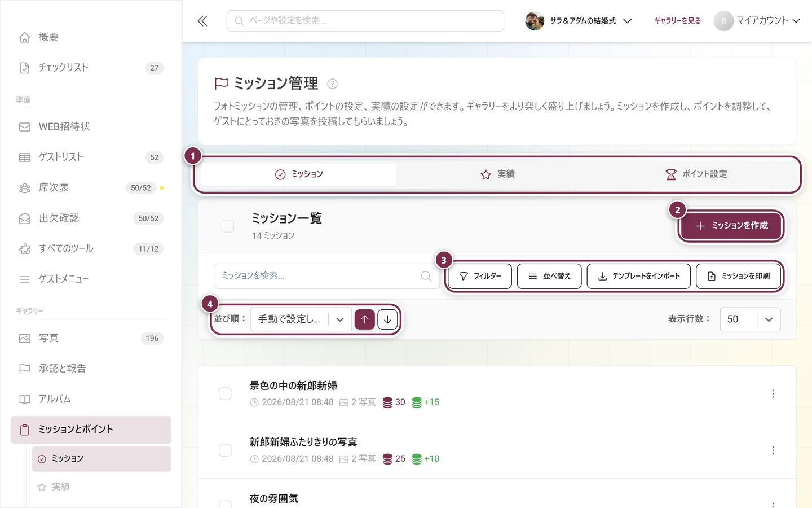Click テンプレートをインポート button
Image resolution: width=812 pixels, height=508 pixels.
(x=639, y=276)
